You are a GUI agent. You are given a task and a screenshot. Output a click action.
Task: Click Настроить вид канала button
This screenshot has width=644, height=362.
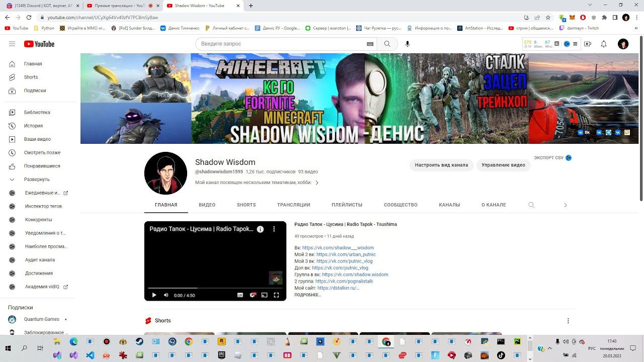(x=441, y=165)
